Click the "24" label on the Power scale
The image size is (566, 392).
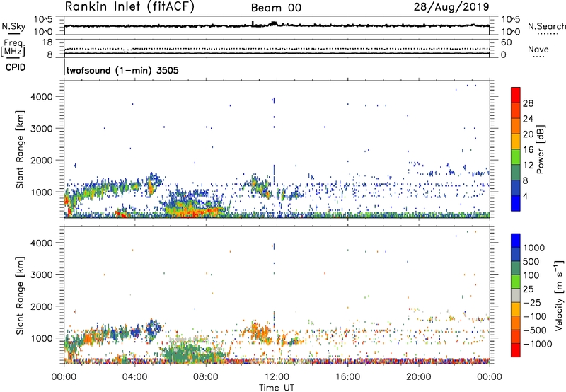point(528,119)
